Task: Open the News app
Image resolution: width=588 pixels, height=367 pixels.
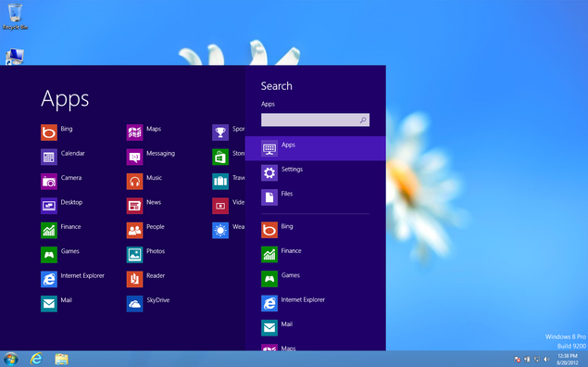Action: click(x=144, y=206)
